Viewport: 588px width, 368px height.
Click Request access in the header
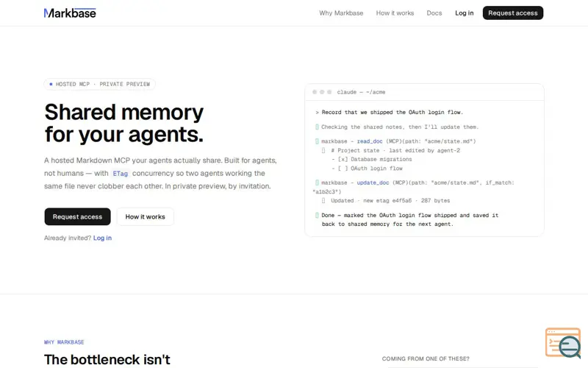[512, 13]
